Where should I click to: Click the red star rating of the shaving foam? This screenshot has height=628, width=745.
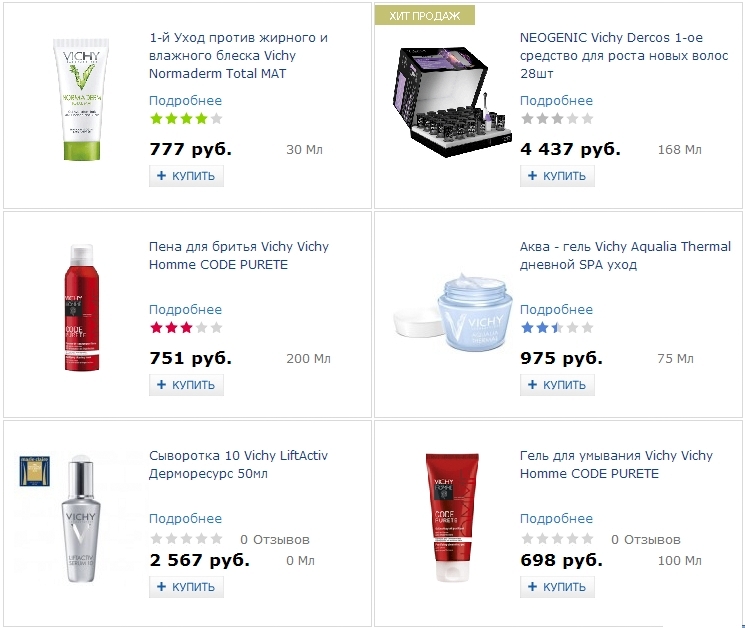point(186,327)
